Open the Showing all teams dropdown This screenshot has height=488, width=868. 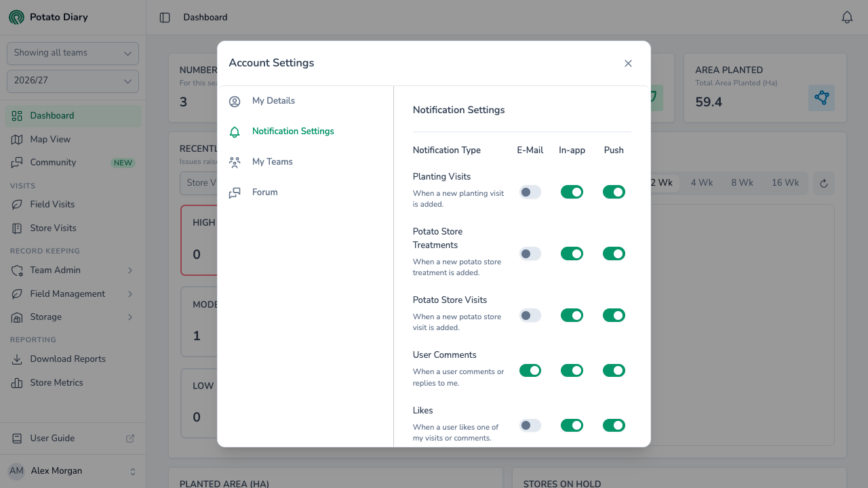73,53
